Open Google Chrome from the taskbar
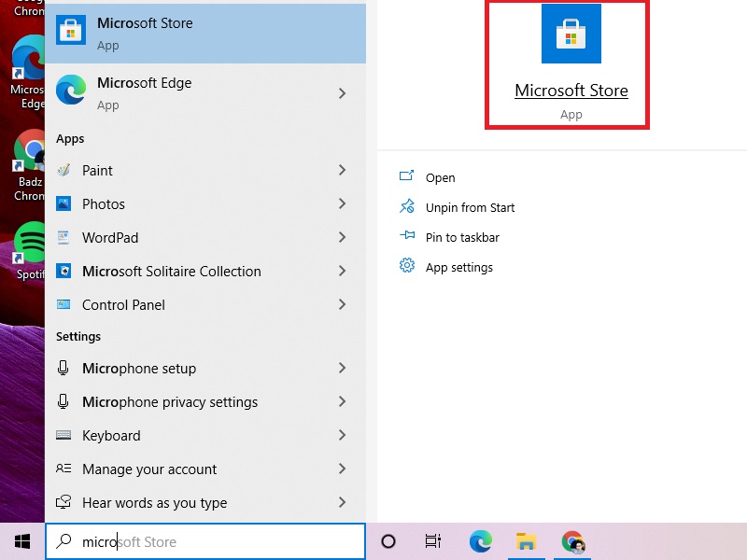This screenshot has height=560, width=747. (x=572, y=541)
